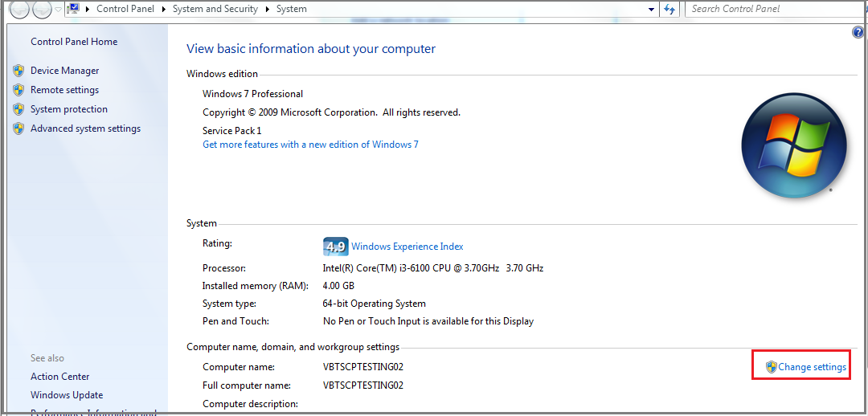Click the No Pen or Touch Input text
The width and height of the screenshot is (868, 416).
428,321
